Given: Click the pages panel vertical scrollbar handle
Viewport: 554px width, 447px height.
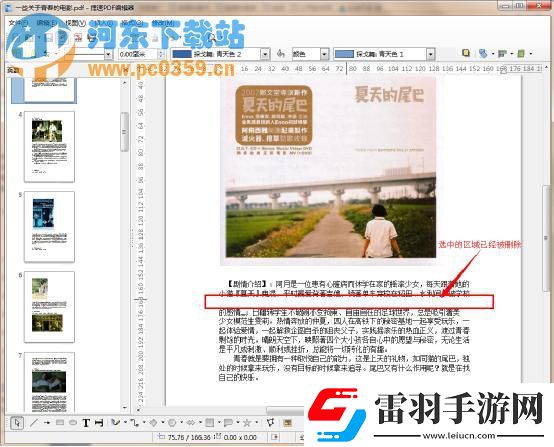Looking at the screenshot, I should coord(124,132).
